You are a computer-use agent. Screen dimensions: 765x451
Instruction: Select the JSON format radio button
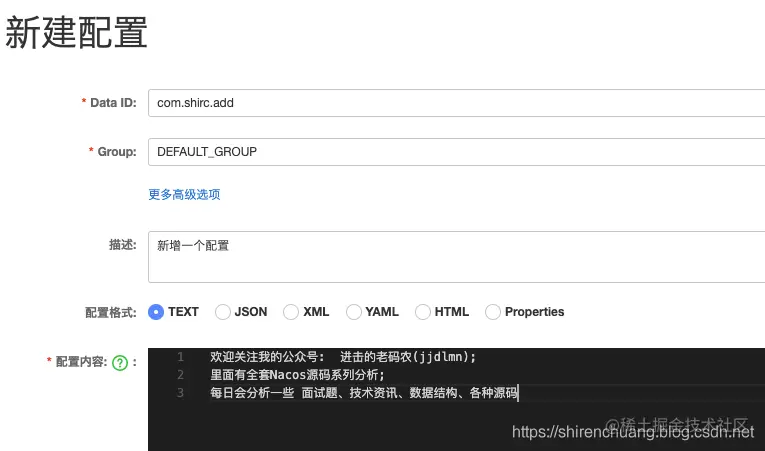222,312
